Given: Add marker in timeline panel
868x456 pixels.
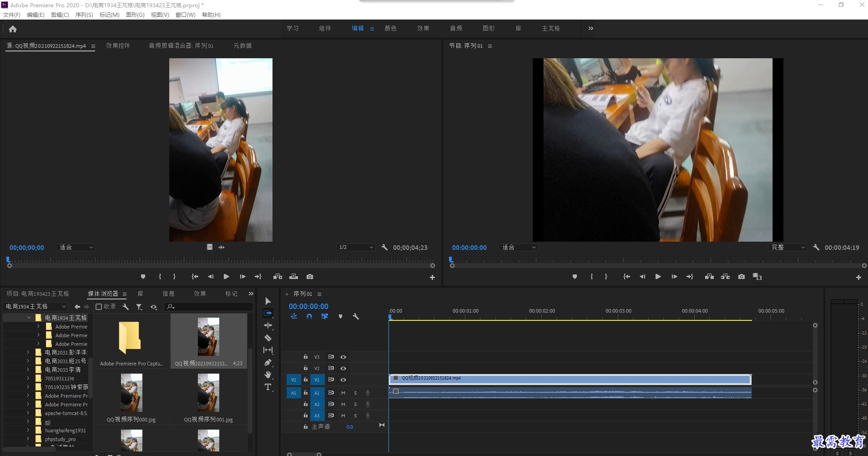Looking at the screenshot, I should point(340,316).
